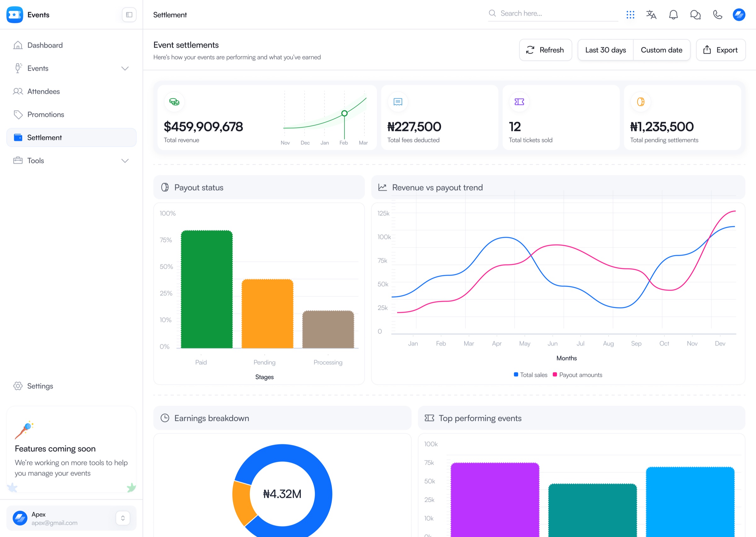This screenshot has height=537, width=756.
Task: Select Settlement in sidebar
Action: 72,138
